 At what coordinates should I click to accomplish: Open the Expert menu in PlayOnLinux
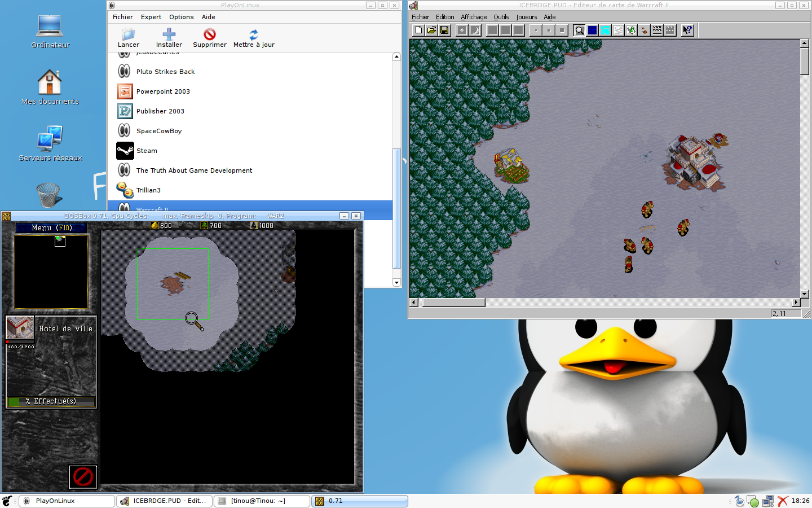(151, 17)
